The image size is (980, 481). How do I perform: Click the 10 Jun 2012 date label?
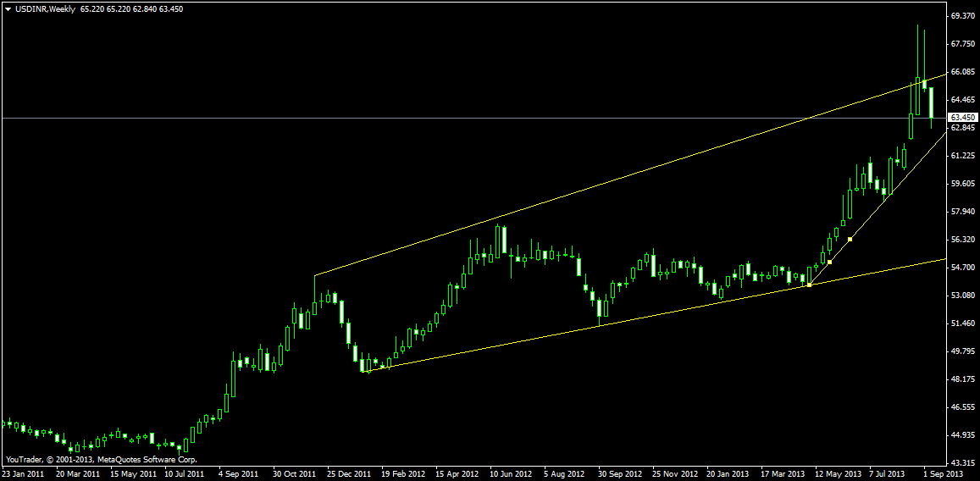pyautogui.click(x=511, y=474)
